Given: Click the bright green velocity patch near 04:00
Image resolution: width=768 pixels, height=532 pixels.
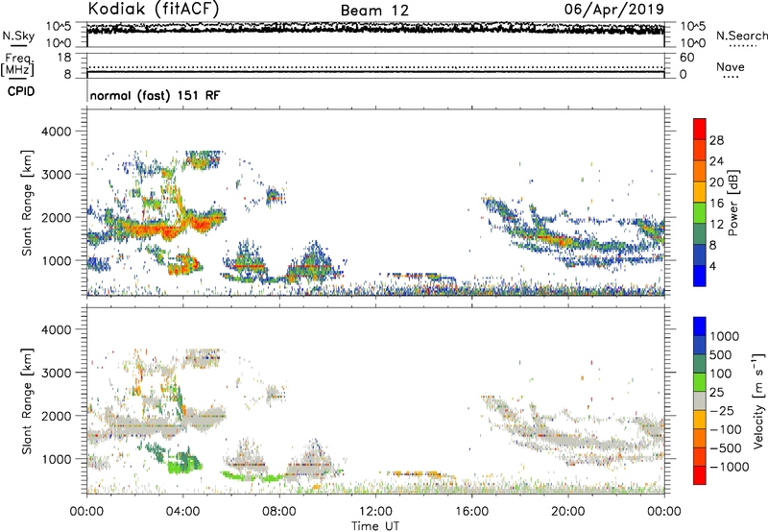Looking at the screenshot, I should coord(182,464).
